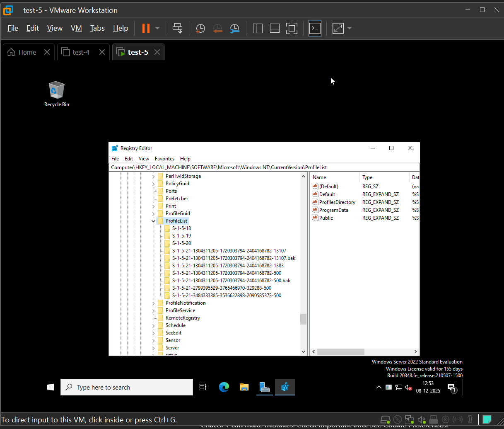Screen dimensions: 504x429
Task: Click the VMware snapshot take icon
Action: click(200, 28)
